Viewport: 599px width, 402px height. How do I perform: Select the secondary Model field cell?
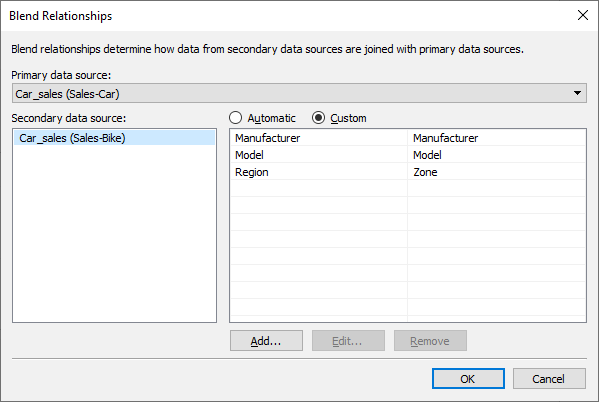point(496,155)
